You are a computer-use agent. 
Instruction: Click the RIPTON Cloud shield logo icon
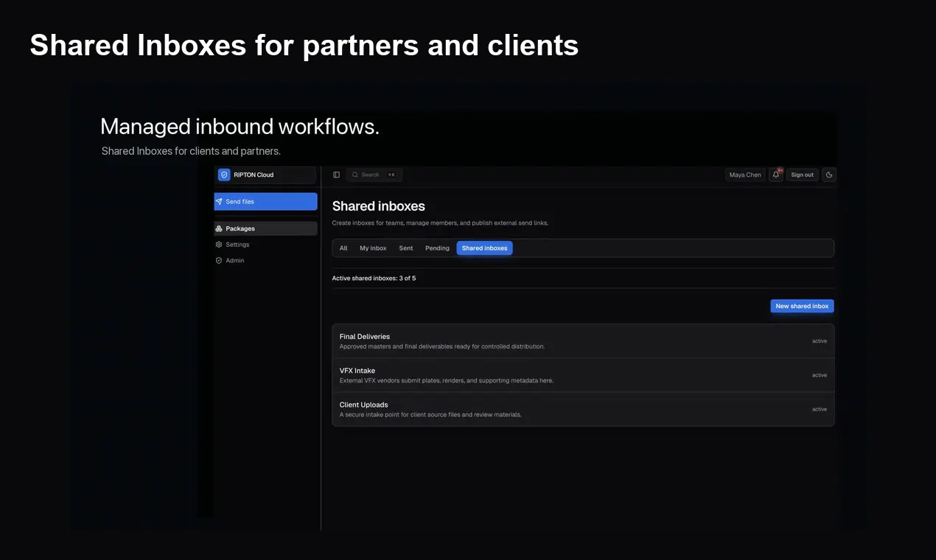224,175
